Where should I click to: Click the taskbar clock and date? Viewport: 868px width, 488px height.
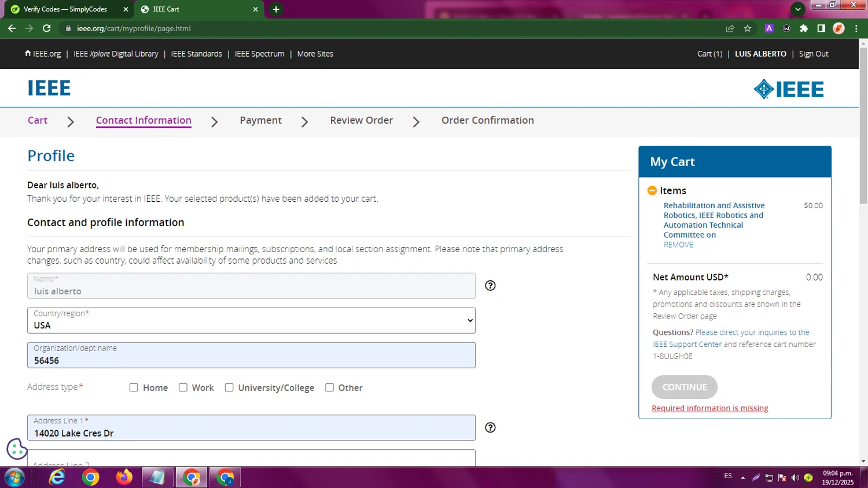pos(838,478)
